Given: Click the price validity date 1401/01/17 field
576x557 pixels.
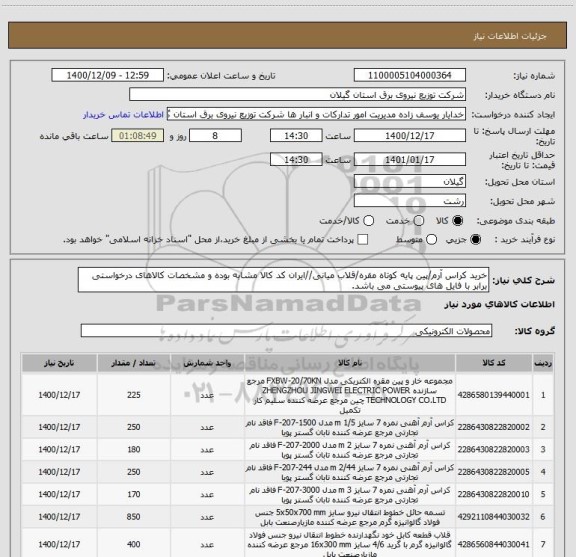Looking at the screenshot, I should (410, 159).
